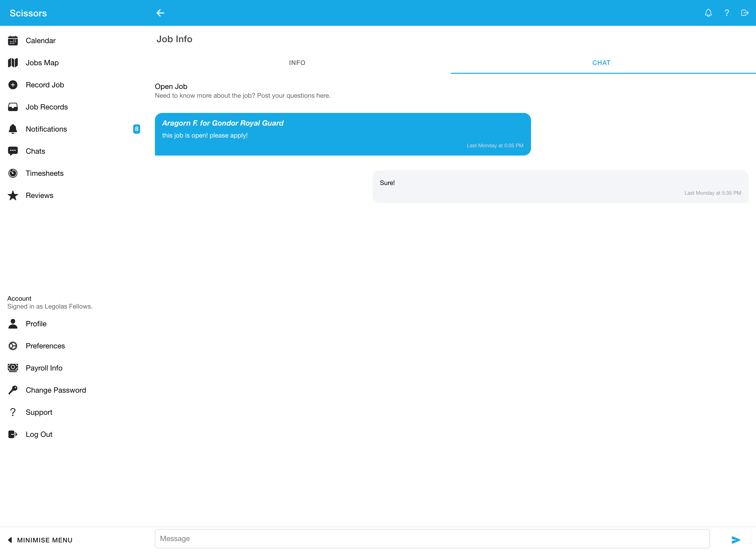Open Record Job

click(45, 85)
